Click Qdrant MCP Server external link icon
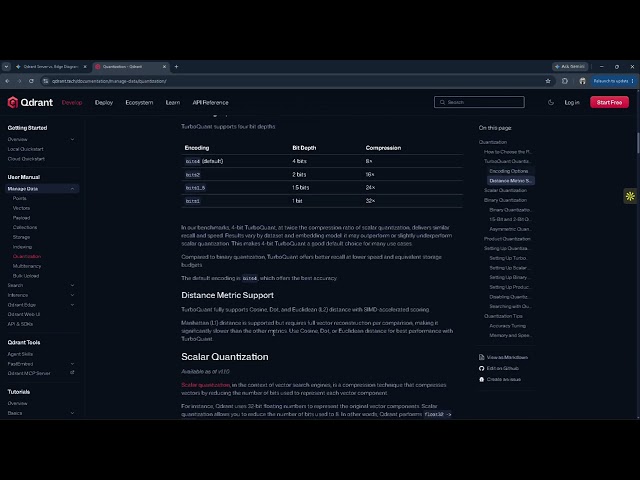Screen dimensions: 640x480 [72, 373]
